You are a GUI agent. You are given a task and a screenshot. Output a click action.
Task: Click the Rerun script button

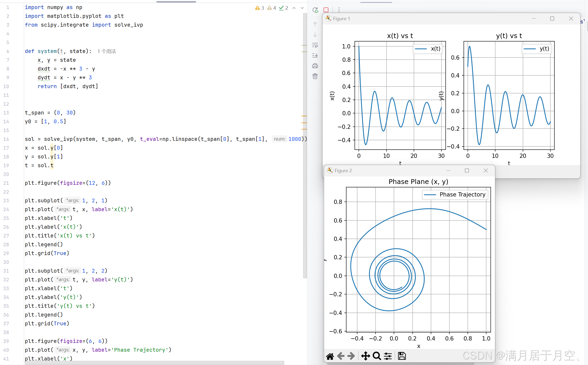pos(315,10)
